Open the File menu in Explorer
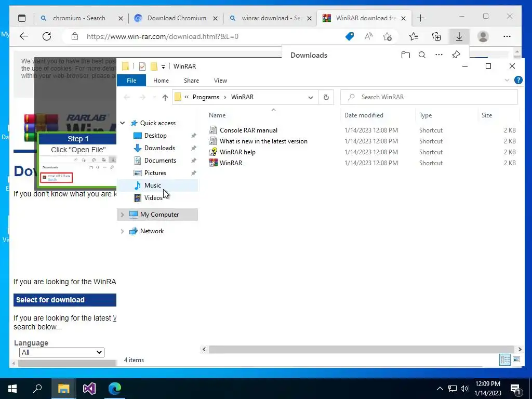The width and height of the screenshot is (532, 399). (x=131, y=81)
